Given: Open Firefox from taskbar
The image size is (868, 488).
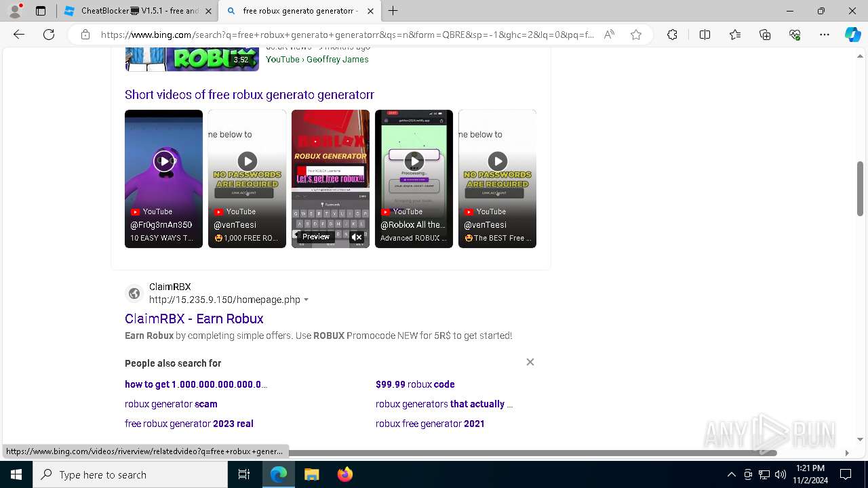Looking at the screenshot, I should [344, 474].
